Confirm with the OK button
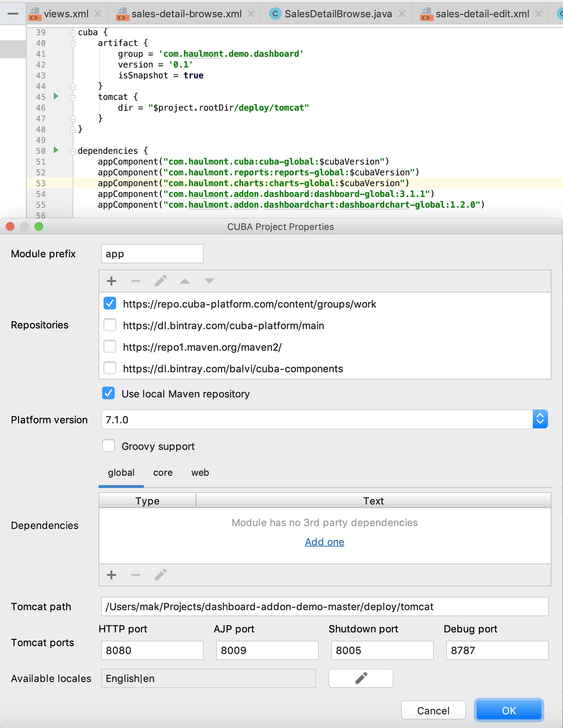563x728 pixels. [x=509, y=710]
